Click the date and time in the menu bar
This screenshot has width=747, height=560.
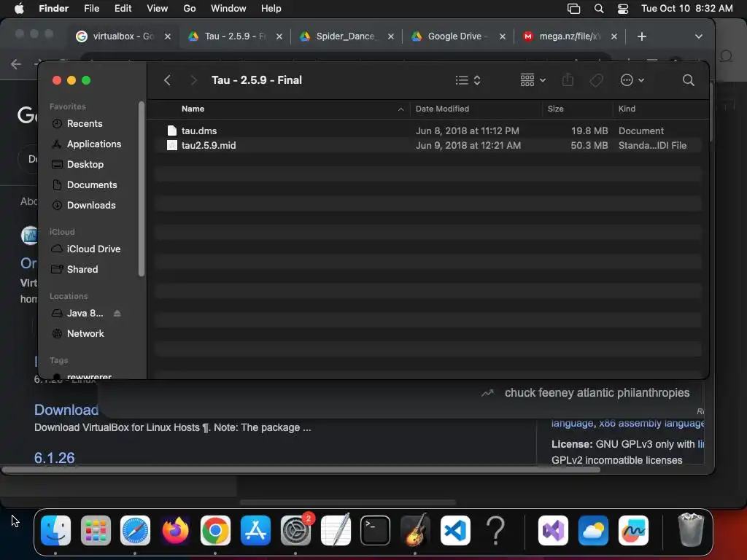pyautogui.click(x=686, y=9)
